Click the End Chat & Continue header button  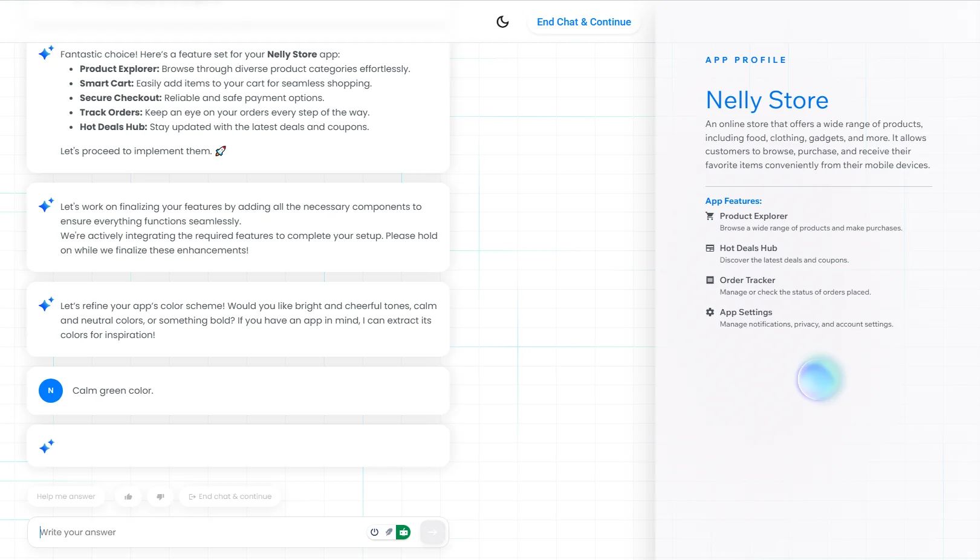coord(583,22)
